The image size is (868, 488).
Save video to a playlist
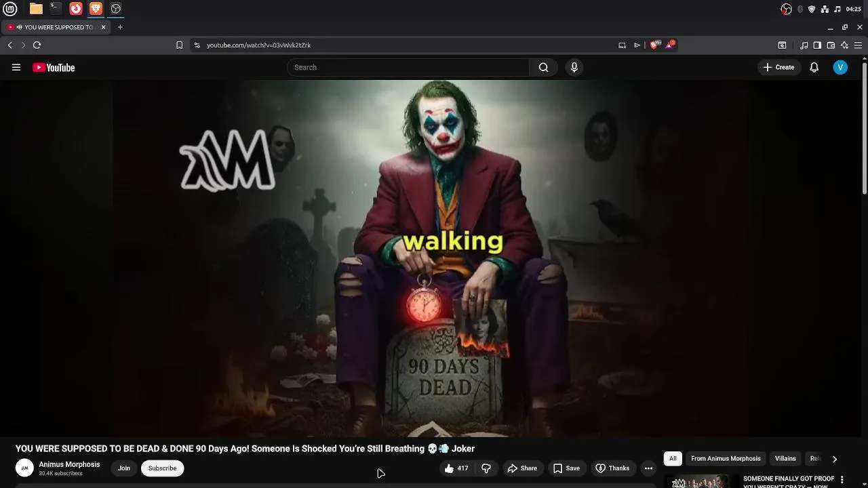[x=566, y=468]
